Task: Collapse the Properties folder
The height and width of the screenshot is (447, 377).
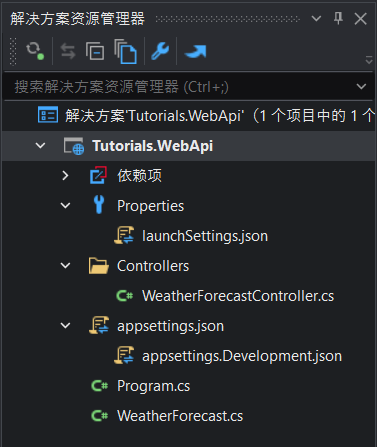Action: click(x=65, y=206)
